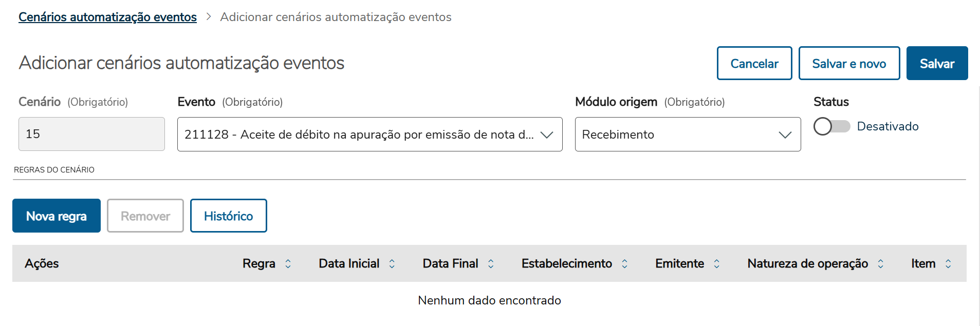Sort table by Data Inicial arrows
The image size is (980, 326).
392,264
